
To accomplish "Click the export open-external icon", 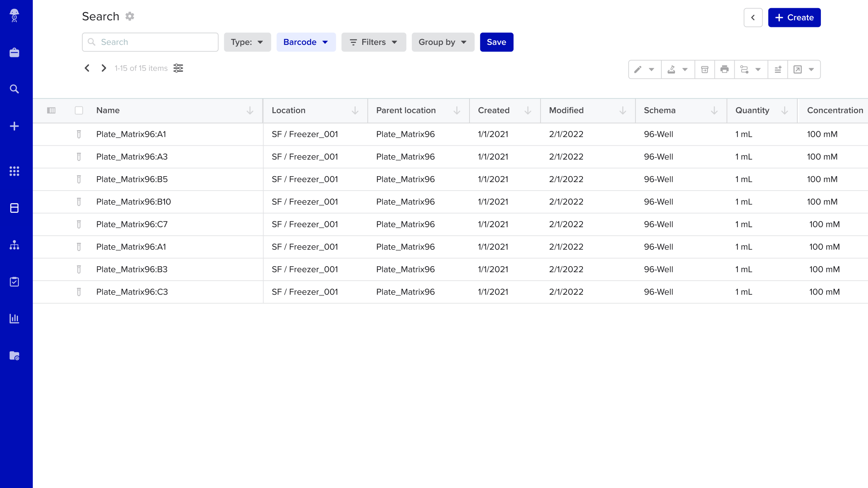I will point(798,69).
